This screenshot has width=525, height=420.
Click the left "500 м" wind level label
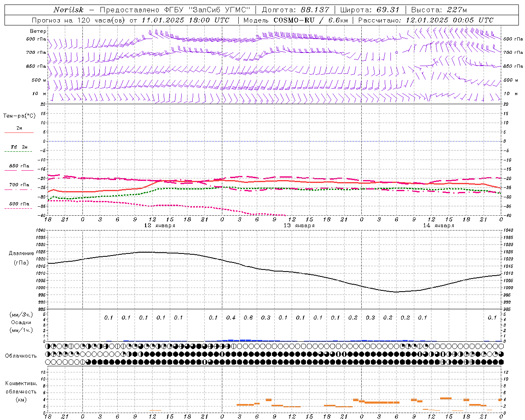[x=39, y=80]
